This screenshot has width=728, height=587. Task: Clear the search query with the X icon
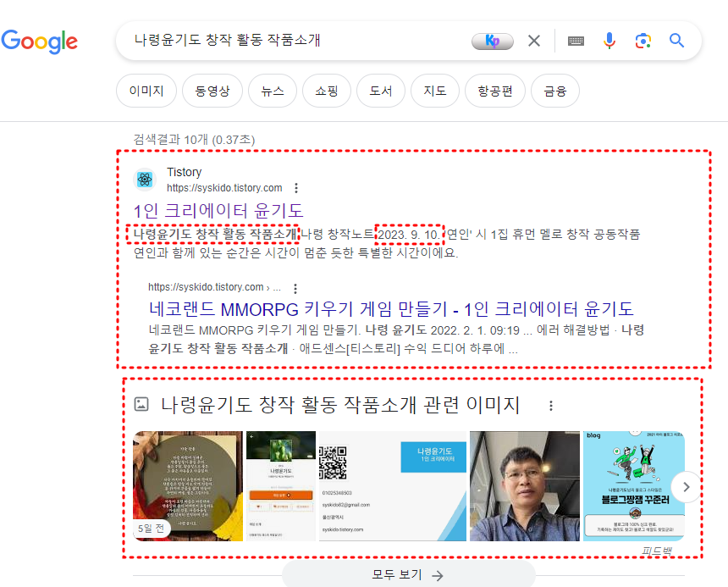pos(534,41)
